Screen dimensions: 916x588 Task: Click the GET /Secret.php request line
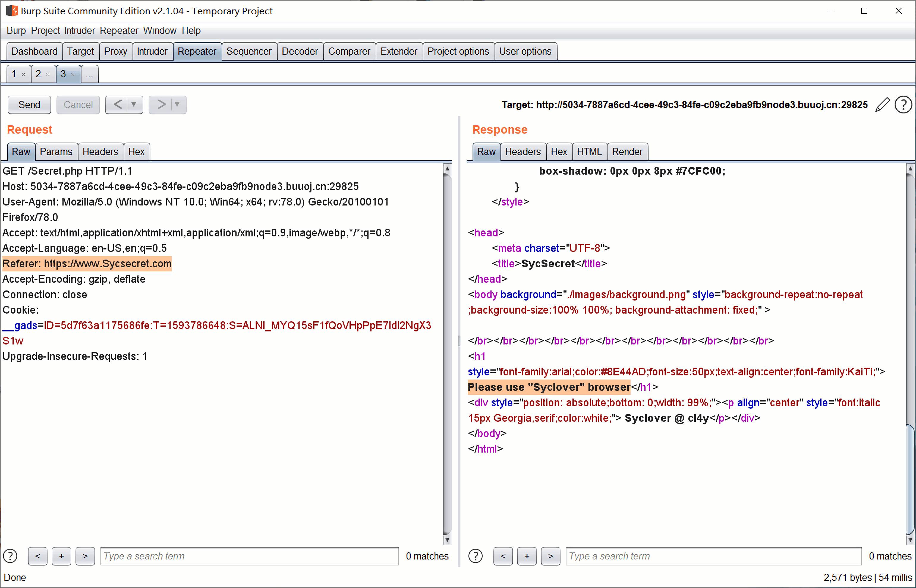(x=67, y=171)
